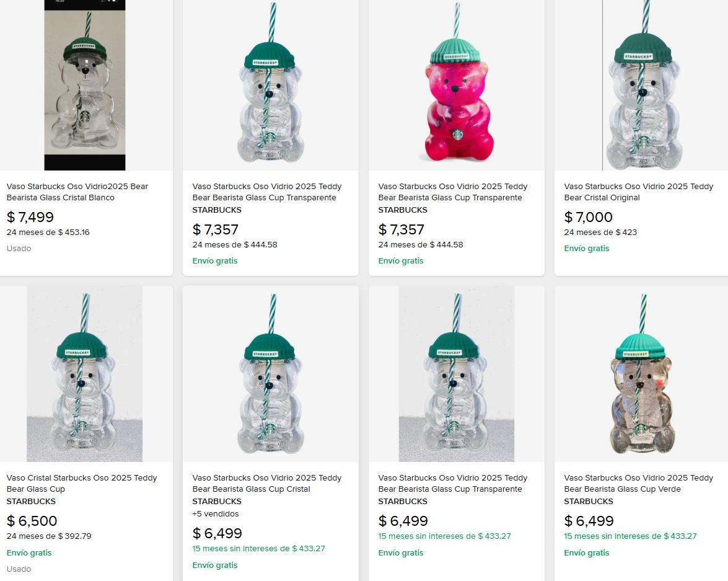Click the white bear photo in the first listing

86,85
